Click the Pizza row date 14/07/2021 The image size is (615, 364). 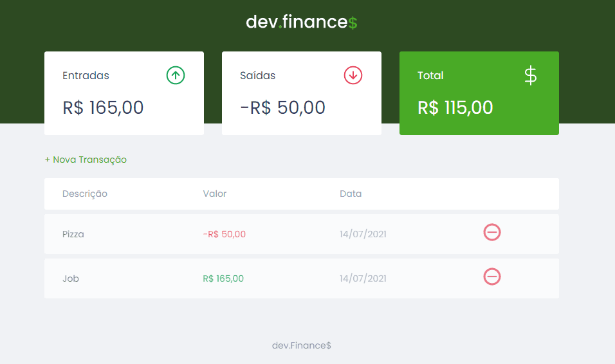point(363,234)
